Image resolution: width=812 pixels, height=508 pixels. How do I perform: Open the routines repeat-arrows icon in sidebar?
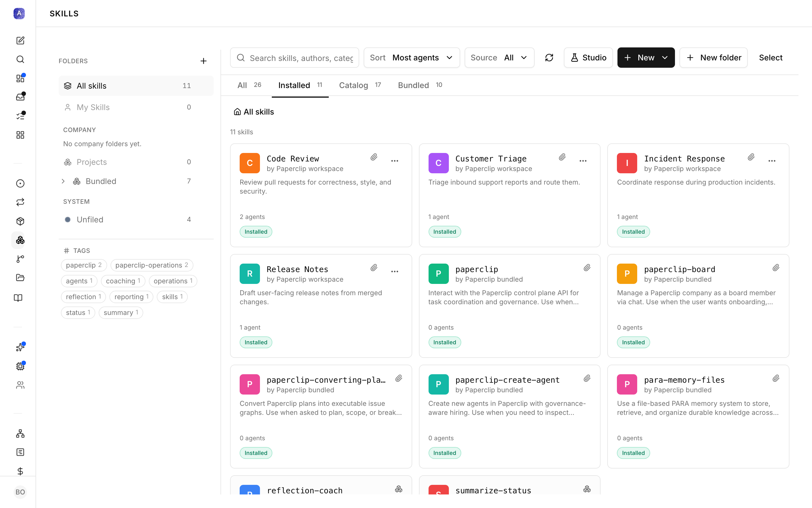pos(20,202)
